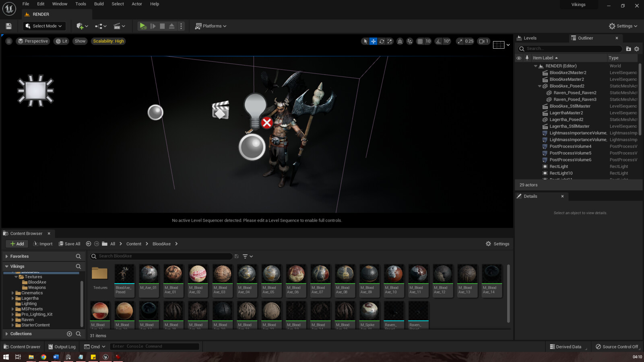644x362 pixels.
Task: Toggle world/local coordinate system icon
Action: (400, 41)
